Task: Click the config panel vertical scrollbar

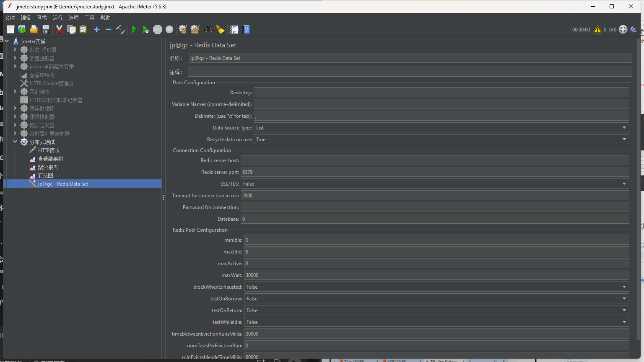Action: click(639, 189)
